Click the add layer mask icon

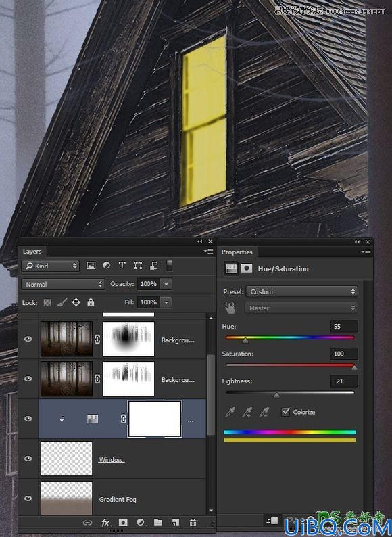(x=123, y=523)
